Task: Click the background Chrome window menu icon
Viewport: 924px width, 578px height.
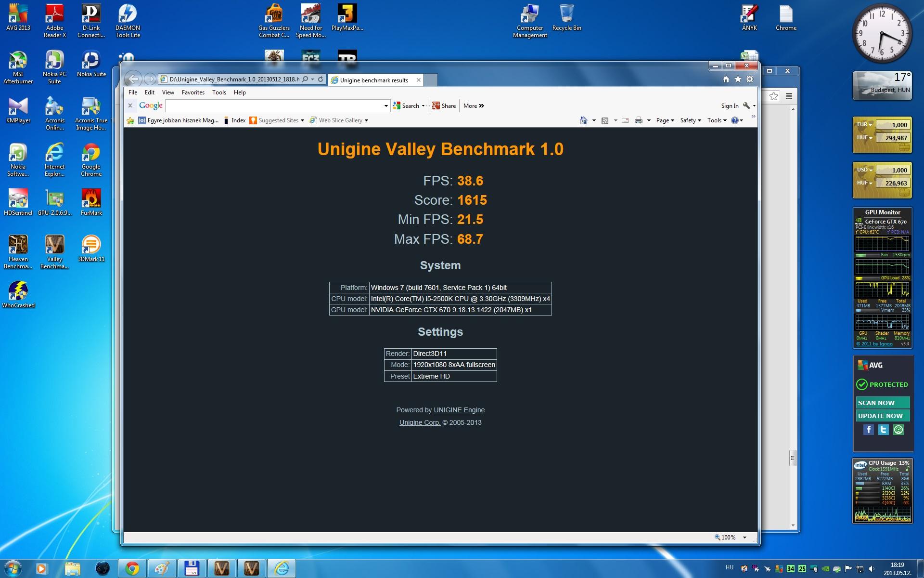Action: pos(789,96)
